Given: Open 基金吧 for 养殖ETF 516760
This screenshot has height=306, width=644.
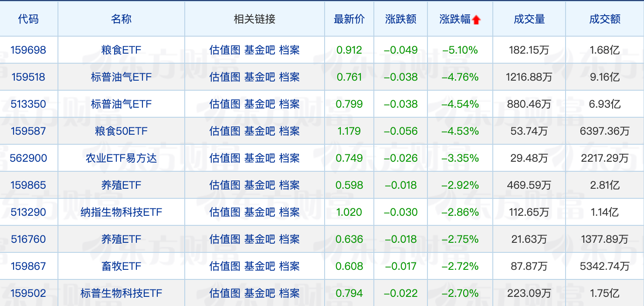Looking at the screenshot, I should click(260, 239).
